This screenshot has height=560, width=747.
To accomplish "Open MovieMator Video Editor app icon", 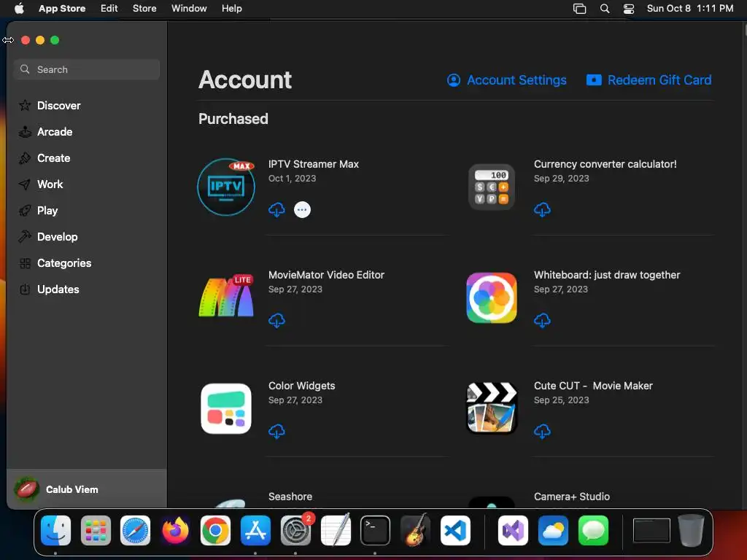I will tap(226, 295).
